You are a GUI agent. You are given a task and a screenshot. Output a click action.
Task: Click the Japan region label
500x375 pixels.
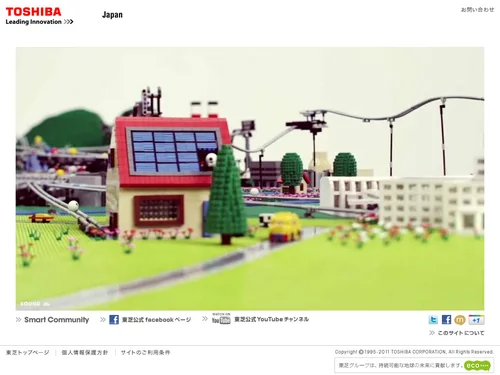pos(112,15)
